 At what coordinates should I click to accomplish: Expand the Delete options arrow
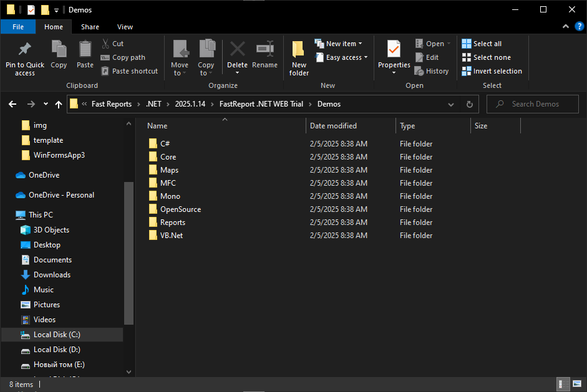237,73
